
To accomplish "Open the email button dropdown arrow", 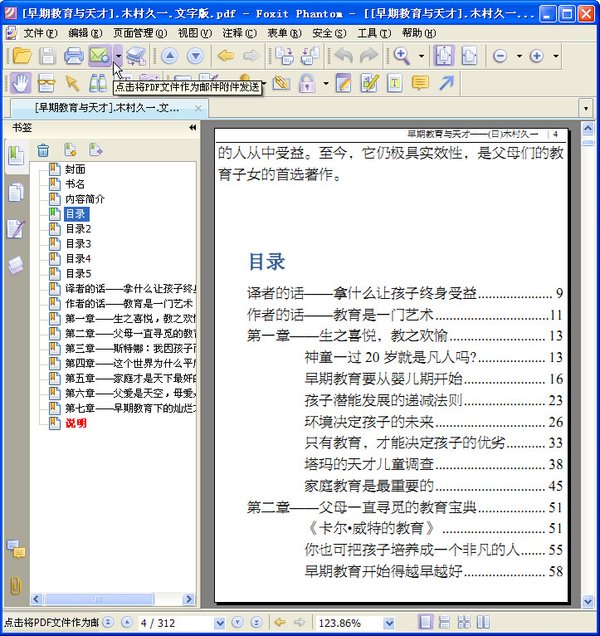I will point(118,56).
